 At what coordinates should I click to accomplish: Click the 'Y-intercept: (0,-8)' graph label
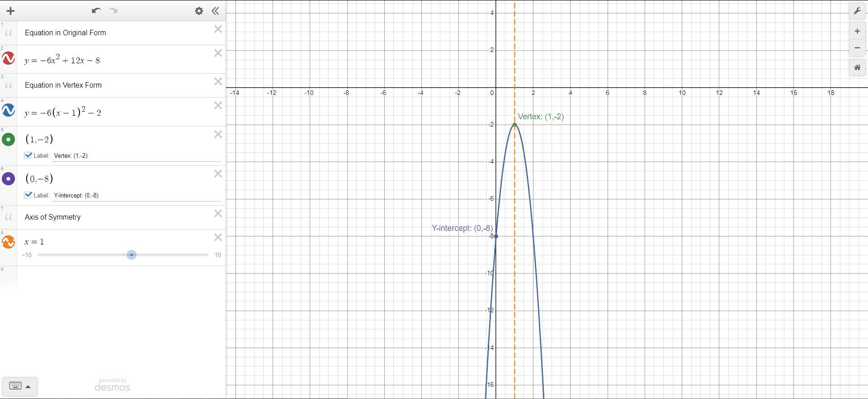[462, 228]
